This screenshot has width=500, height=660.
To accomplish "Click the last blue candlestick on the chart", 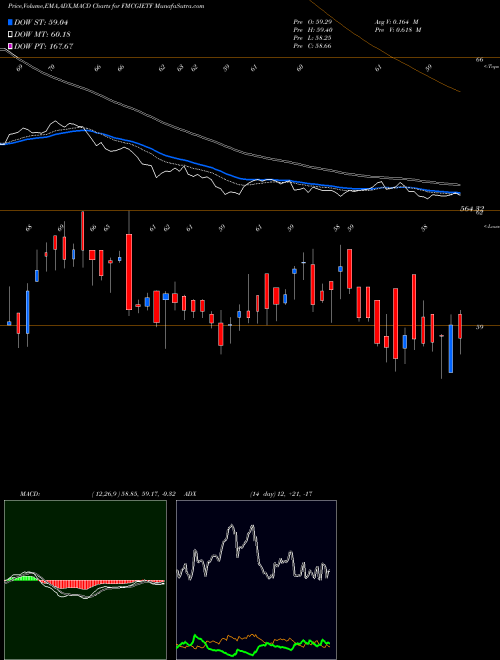I will pos(451,349).
